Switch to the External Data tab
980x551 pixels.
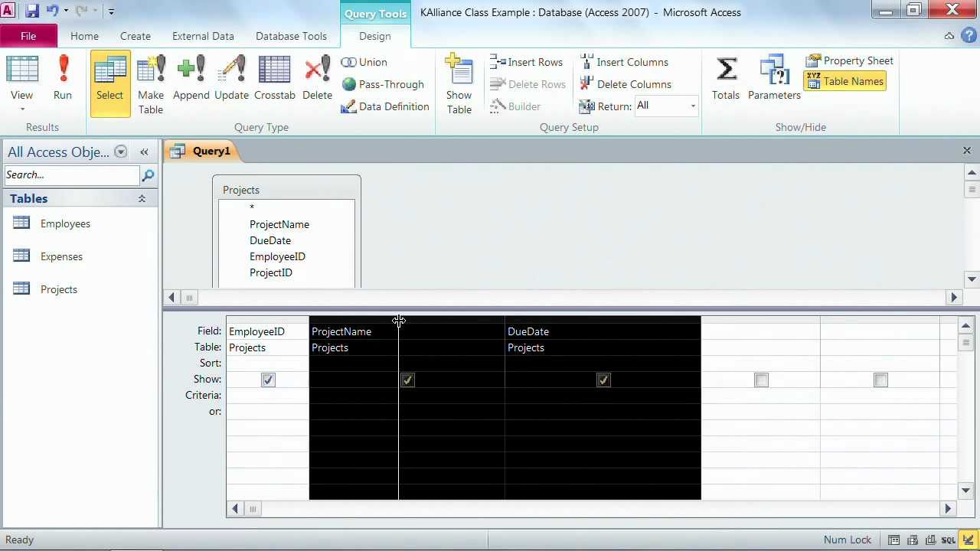pyautogui.click(x=203, y=36)
